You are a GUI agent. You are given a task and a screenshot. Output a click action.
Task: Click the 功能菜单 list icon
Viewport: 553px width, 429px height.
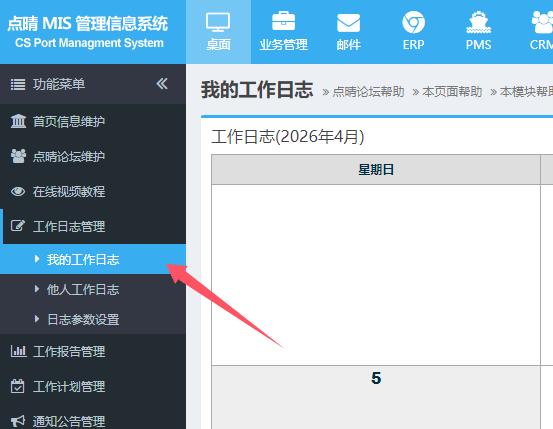(x=18, y=84)
